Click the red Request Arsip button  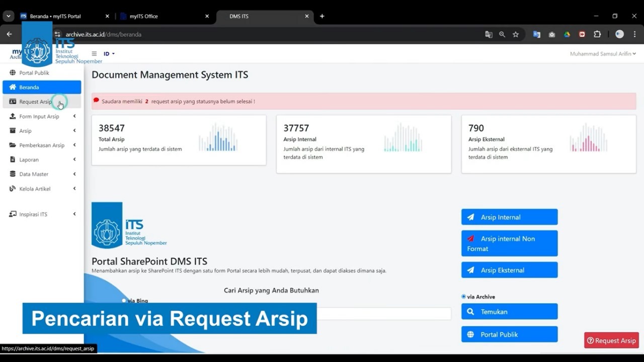coord(611,340)
